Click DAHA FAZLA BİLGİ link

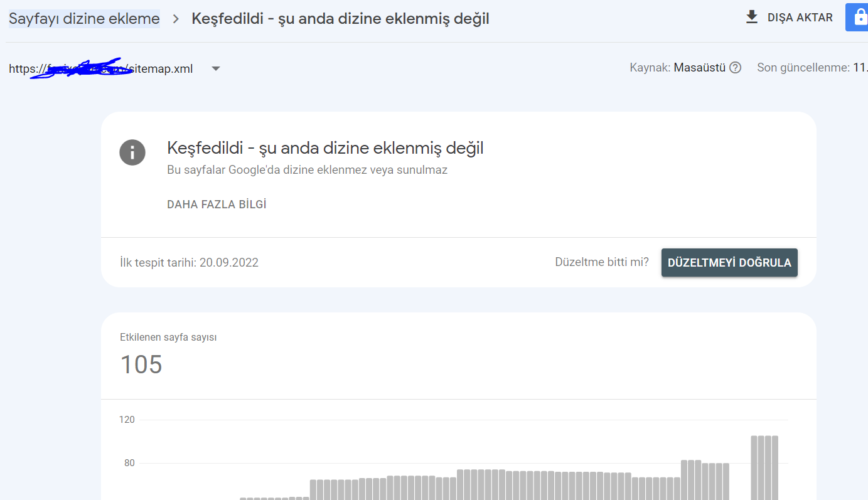(x=217, y=205)
